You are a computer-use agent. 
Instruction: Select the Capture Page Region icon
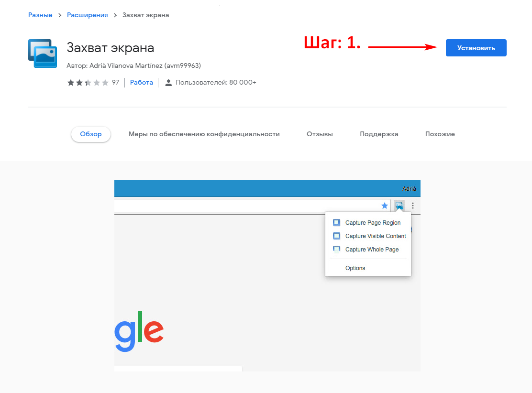point(336,222)
